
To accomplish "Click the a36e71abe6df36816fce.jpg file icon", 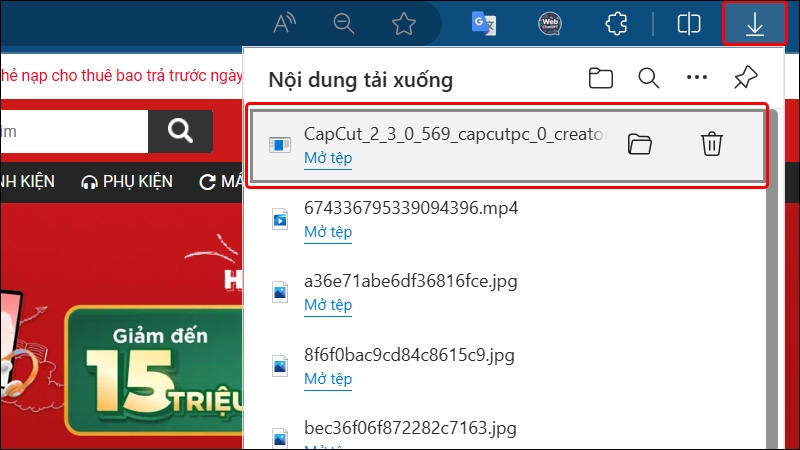I will pos(280,292).
